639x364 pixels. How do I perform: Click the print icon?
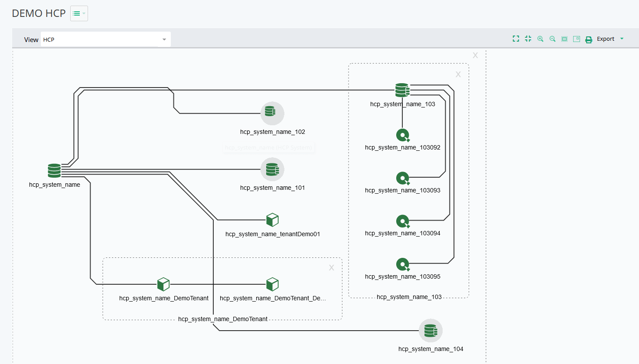(x=589, y=39)
